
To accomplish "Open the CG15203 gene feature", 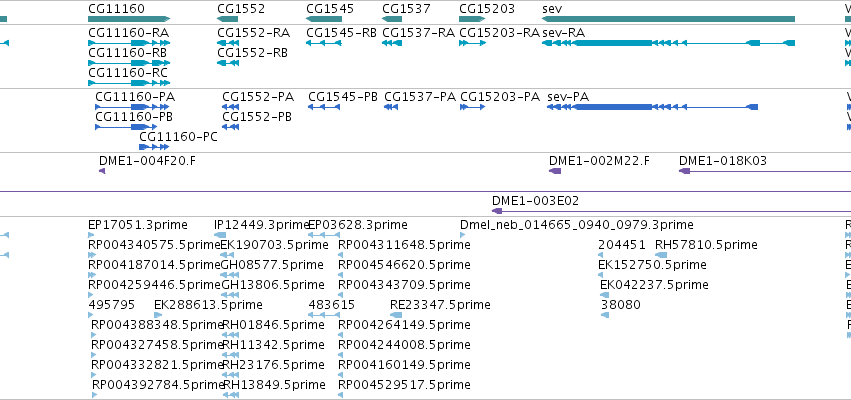I will pos(473,19).
